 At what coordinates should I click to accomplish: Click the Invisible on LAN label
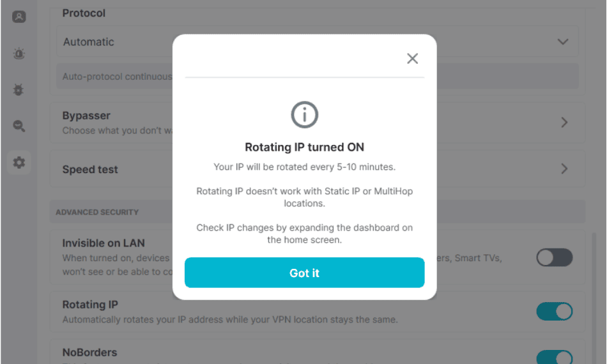104,243
